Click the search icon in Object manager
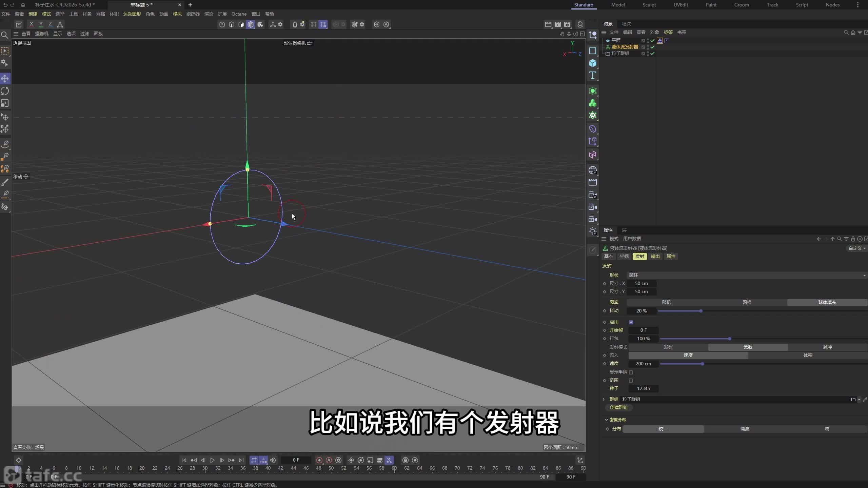This screenshot has width=868, height=488. coord(845,33)
